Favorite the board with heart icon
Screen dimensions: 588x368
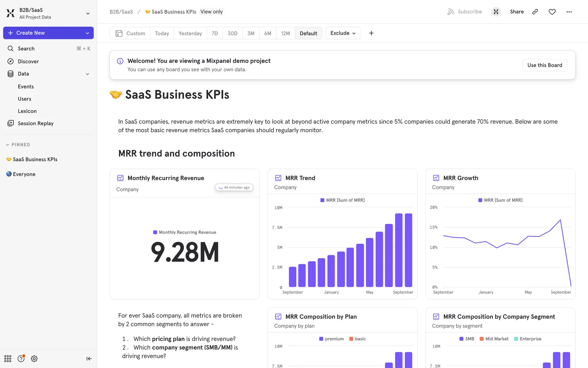tap(552, 12)
